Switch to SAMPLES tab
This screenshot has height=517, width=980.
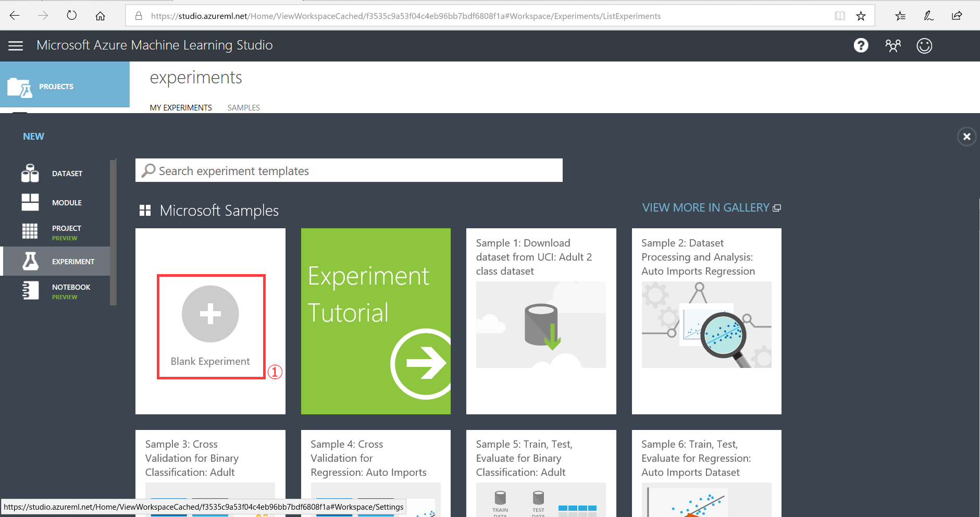[244, 108]
